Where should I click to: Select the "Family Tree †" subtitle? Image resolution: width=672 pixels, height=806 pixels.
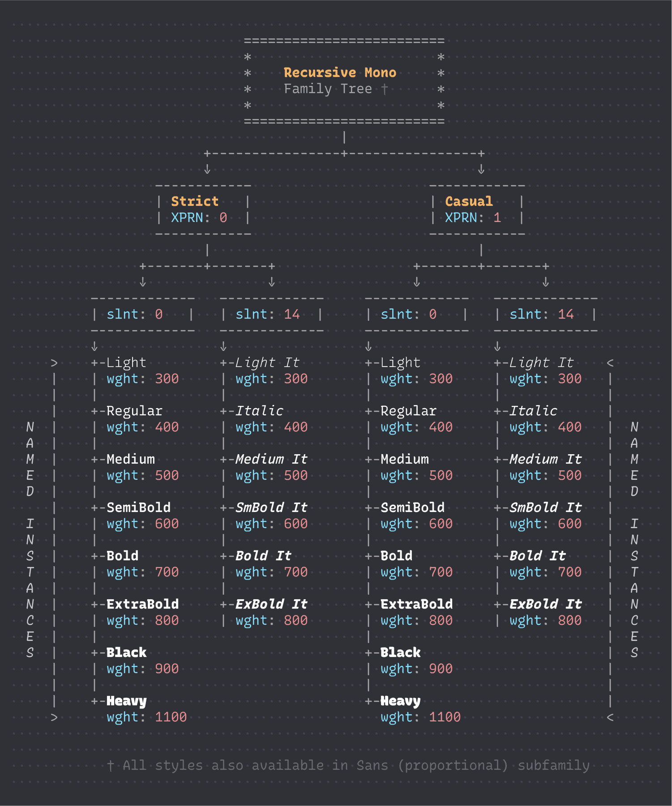[x=336, y=89]
